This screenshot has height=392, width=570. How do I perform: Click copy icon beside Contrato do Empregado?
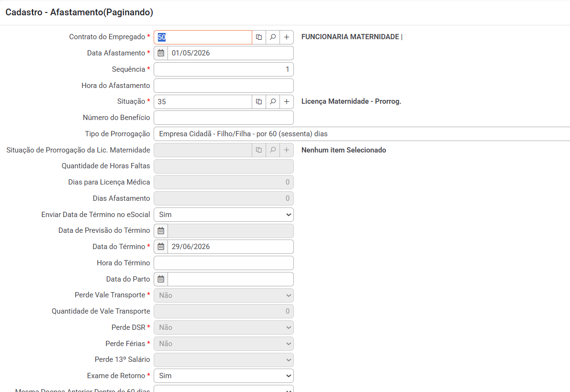click(259, 37)
